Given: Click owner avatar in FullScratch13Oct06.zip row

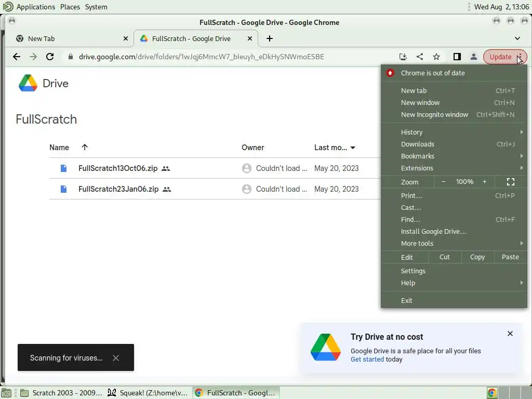Looking at the screenshot, I should (247, 168).
